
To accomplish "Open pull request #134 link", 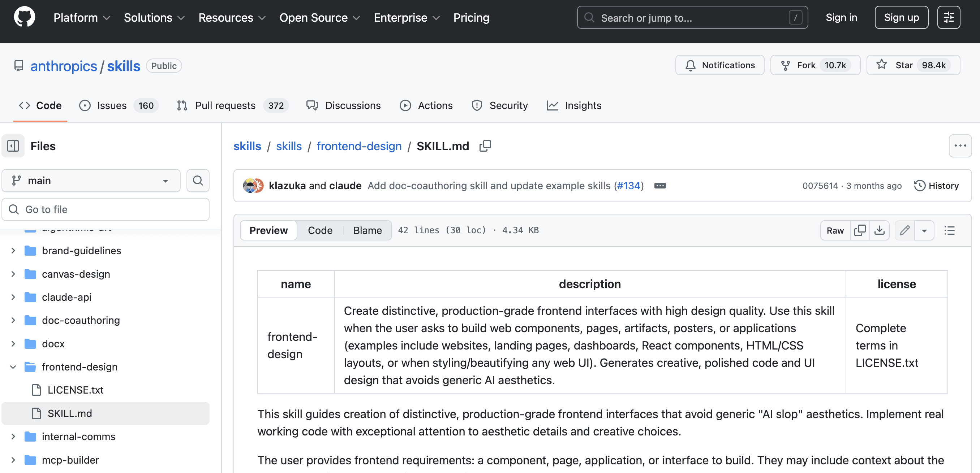I will [628, 186].
